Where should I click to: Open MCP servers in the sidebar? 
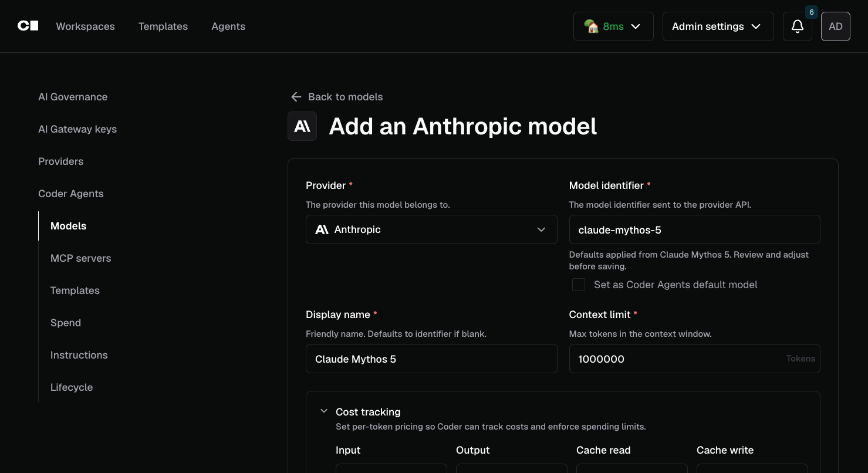[x=80, y=258]
